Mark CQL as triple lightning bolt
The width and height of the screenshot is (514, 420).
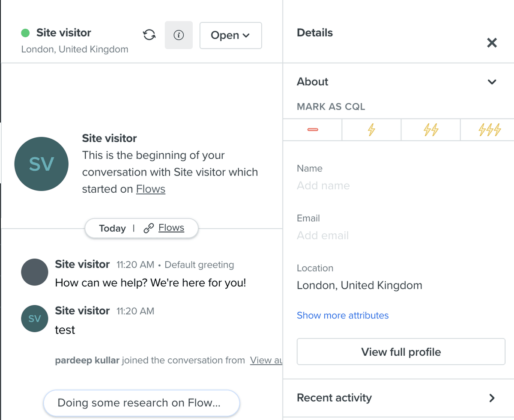pyautogui.click(x=489, y=130)
